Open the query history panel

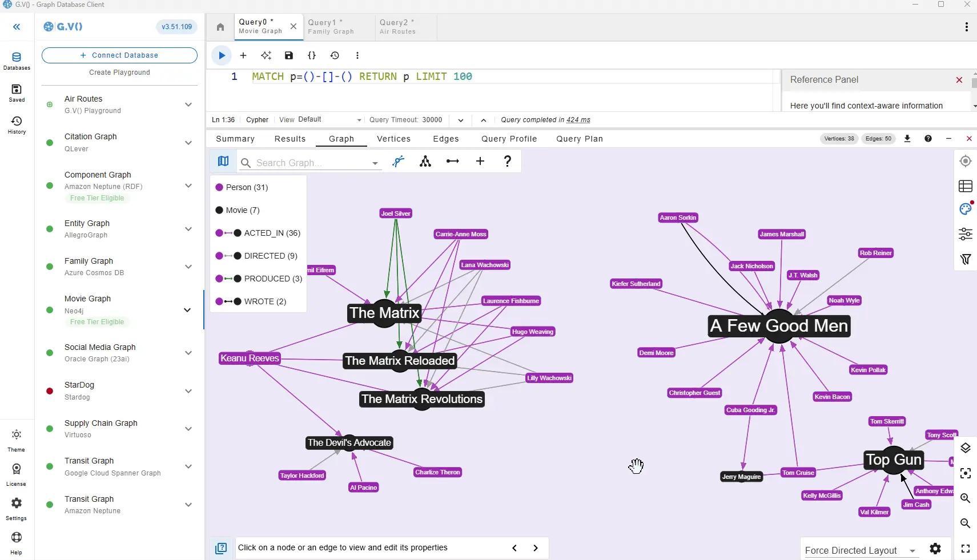pos(335,55)
